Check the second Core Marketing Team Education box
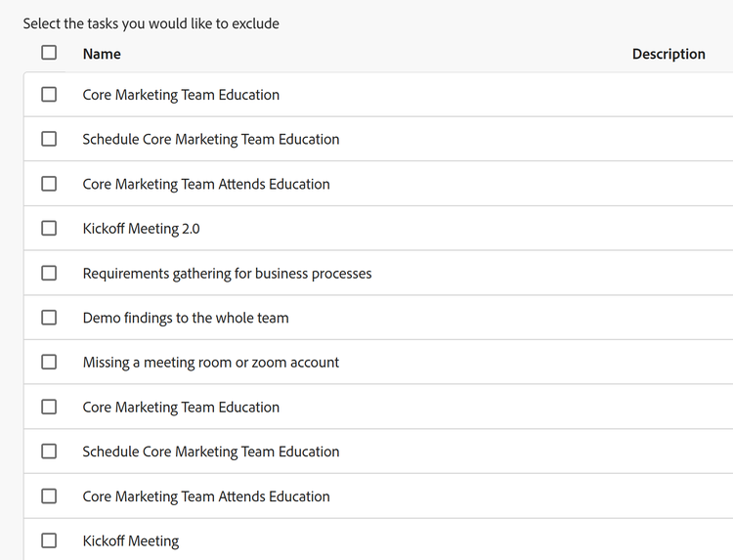This screenshot has height=560, width=733. click(x=49, y=408)
